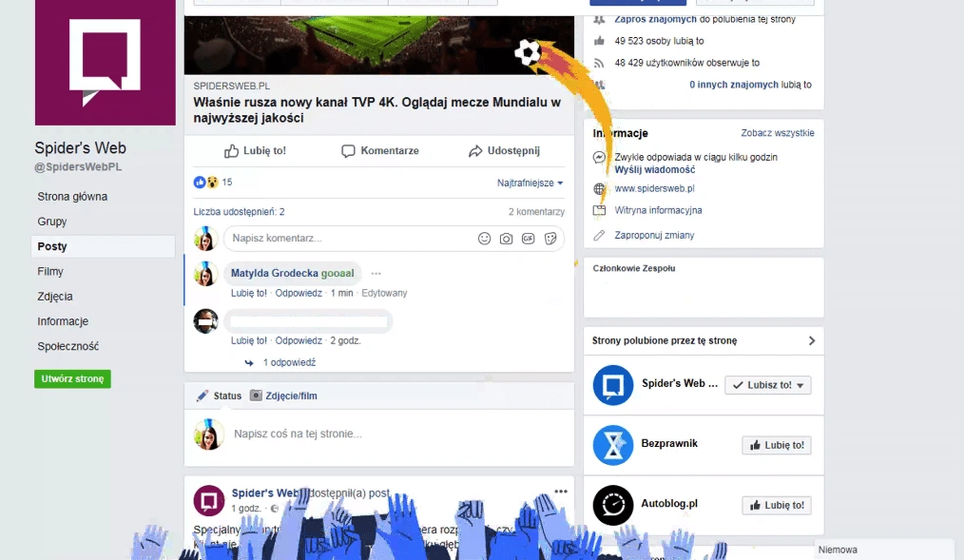The image size is (964, 560).
Task: Open the Bezprawnik page name link
Action: click(x=669, y=443)
